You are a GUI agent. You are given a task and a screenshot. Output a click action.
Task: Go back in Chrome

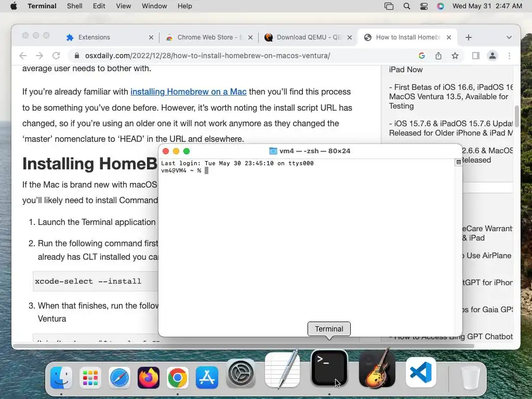tap(23, 56)
